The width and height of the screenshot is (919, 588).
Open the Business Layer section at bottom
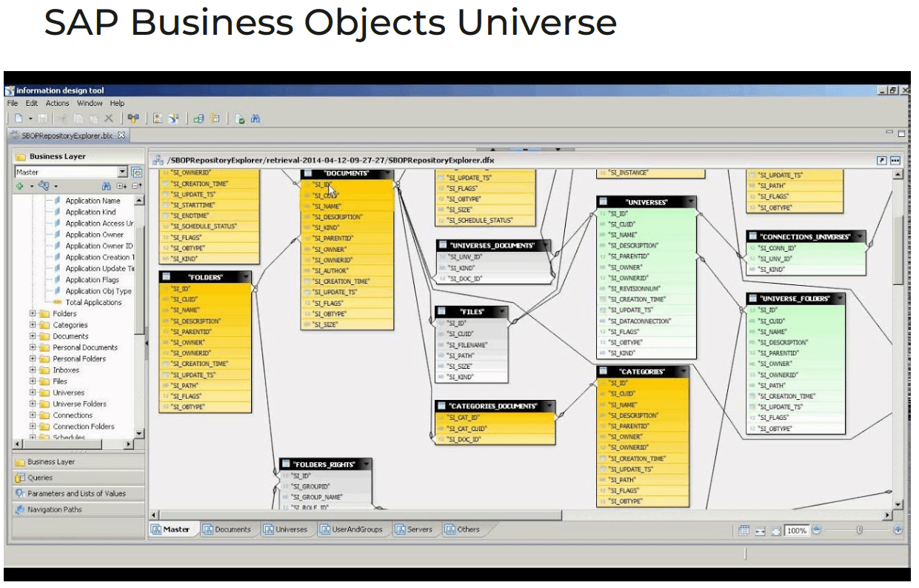(x=78, y=461)
